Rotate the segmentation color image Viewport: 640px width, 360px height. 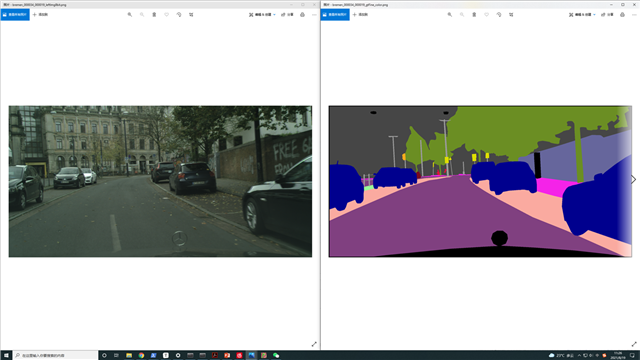[x=499, y=14]
